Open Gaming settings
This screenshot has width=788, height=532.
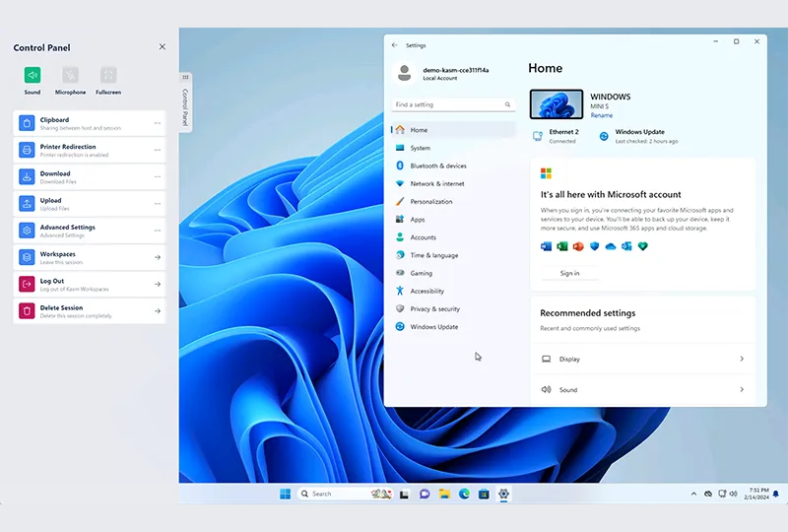coord(453,273)
